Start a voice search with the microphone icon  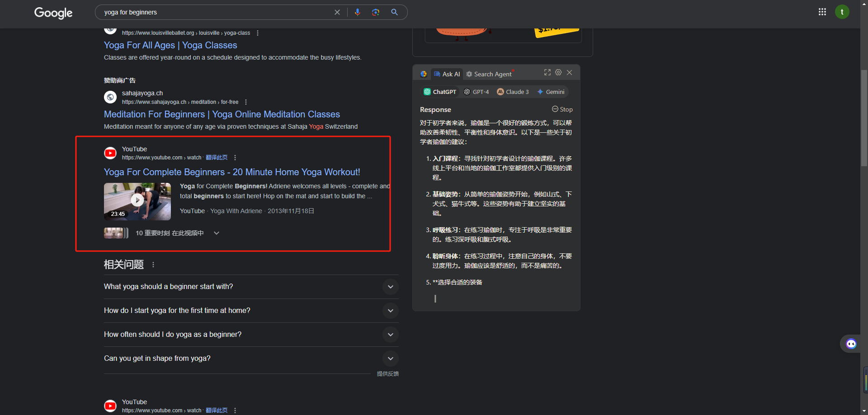(x=358, y=12)
